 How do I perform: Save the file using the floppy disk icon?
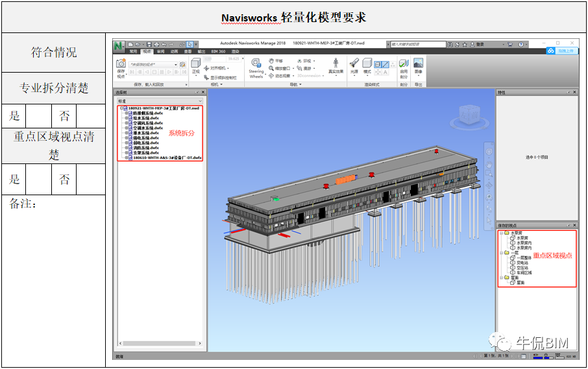tap(149, 44)
